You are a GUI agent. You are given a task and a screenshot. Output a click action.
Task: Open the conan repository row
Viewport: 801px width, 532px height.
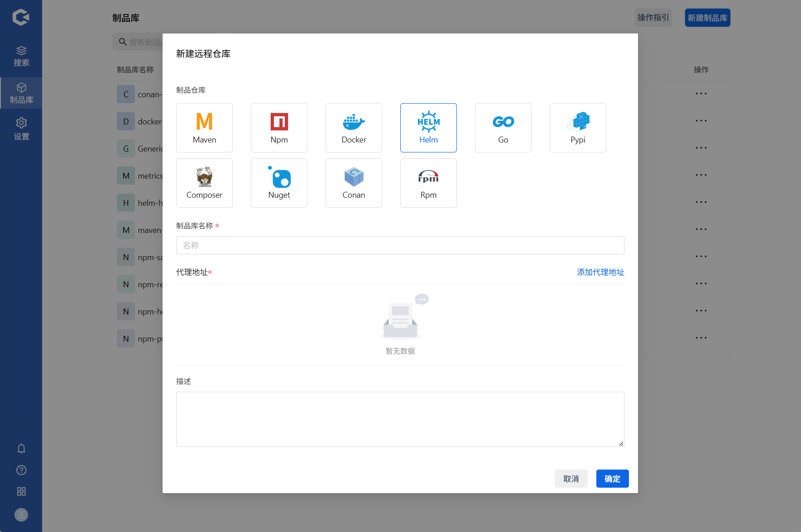(139, 94)
